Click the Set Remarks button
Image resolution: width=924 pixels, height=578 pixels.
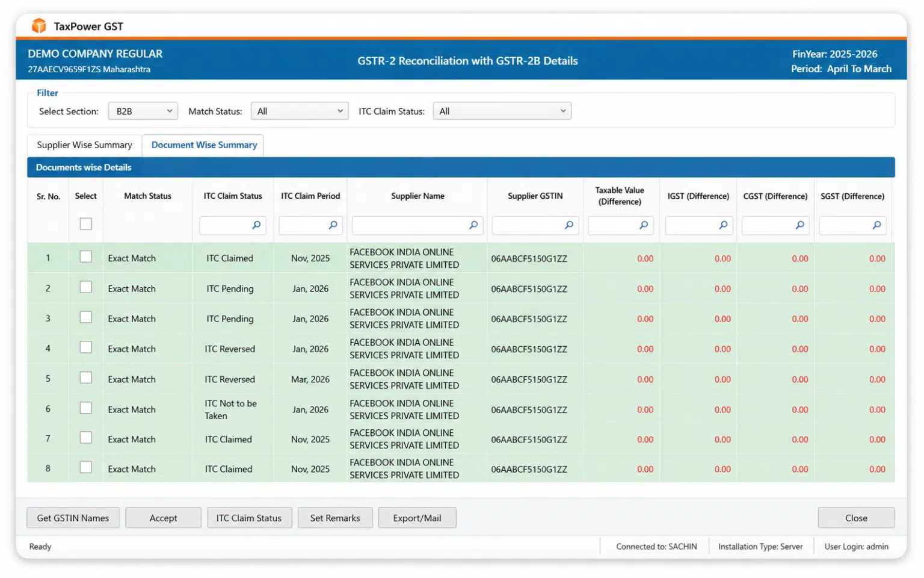pyautogui.click(x=335, y=518)
